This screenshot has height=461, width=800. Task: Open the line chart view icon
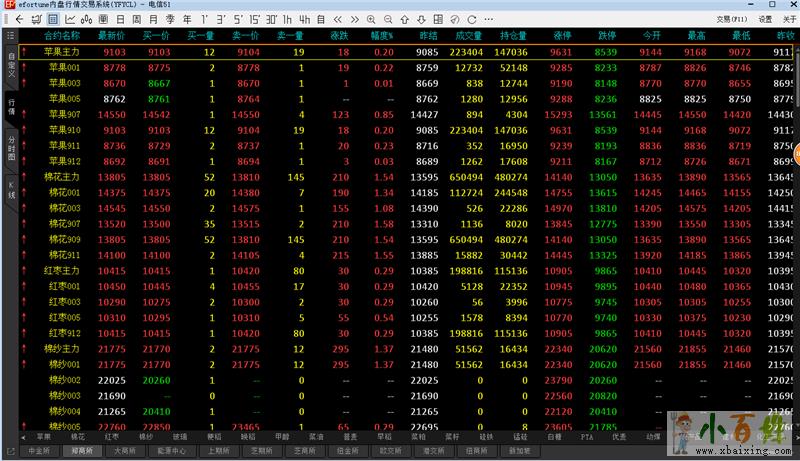pos(70,19)
